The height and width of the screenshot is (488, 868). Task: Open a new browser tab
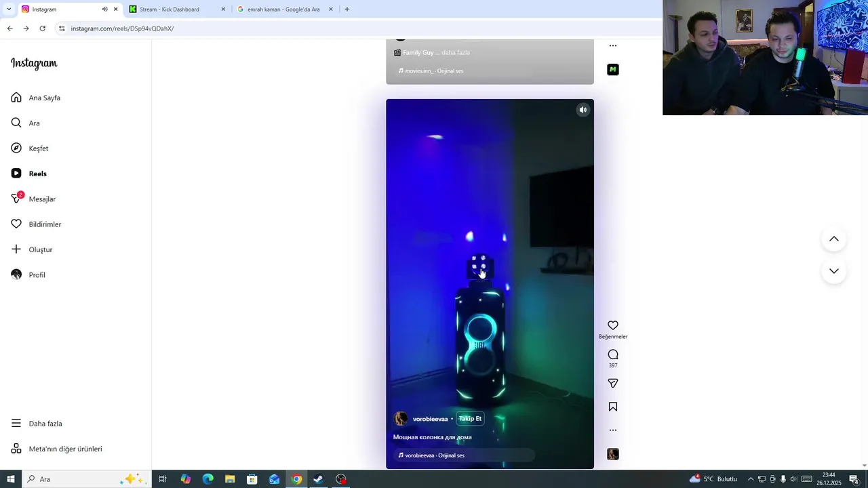(347, 9)
